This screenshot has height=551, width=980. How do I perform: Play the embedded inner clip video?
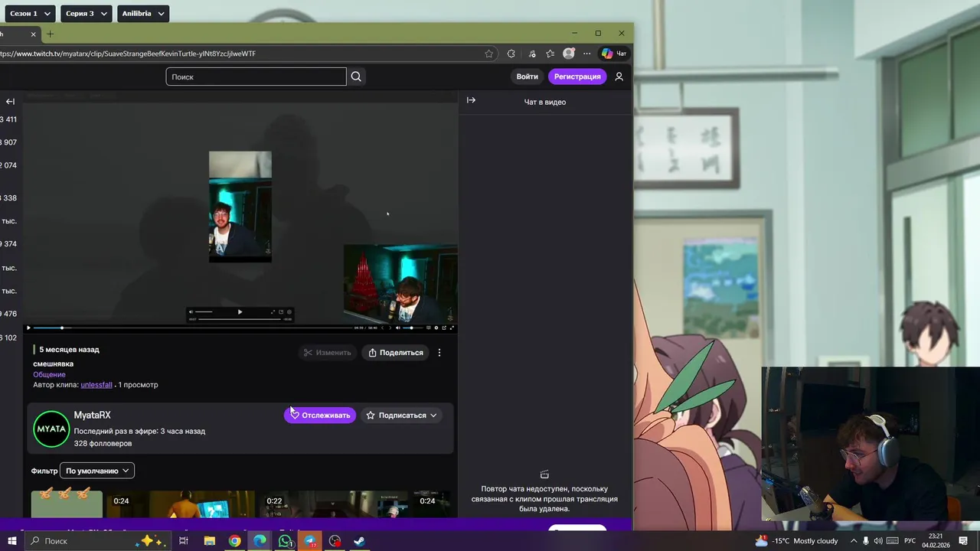tap(240, 312)
